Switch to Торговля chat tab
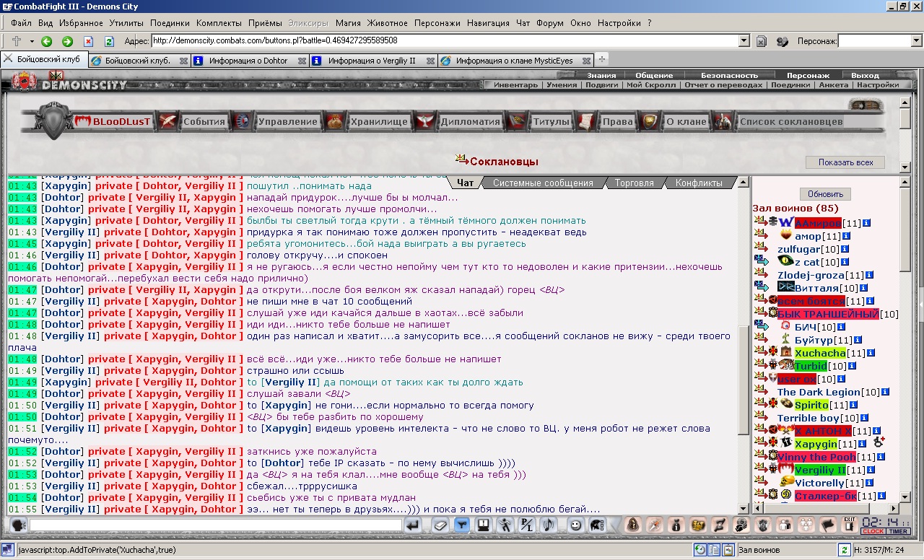Viewport: 924px width, 560px height. point(634,183)
